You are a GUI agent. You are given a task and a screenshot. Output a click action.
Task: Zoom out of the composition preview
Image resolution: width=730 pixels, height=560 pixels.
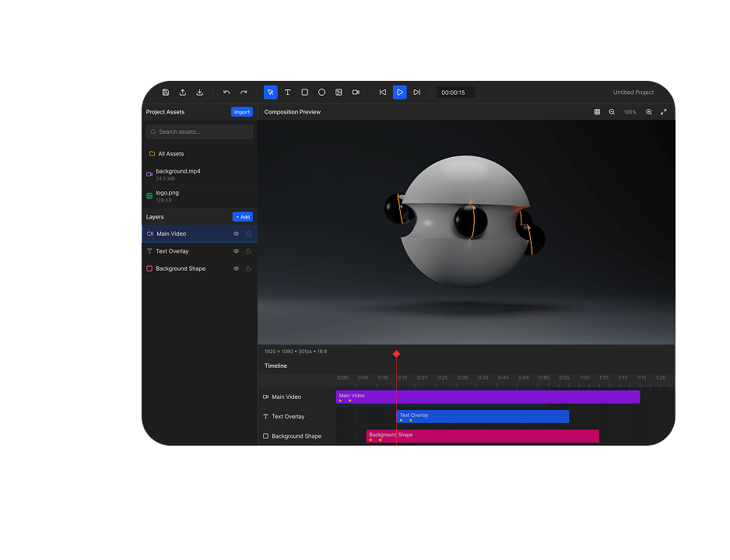[612, 112]
